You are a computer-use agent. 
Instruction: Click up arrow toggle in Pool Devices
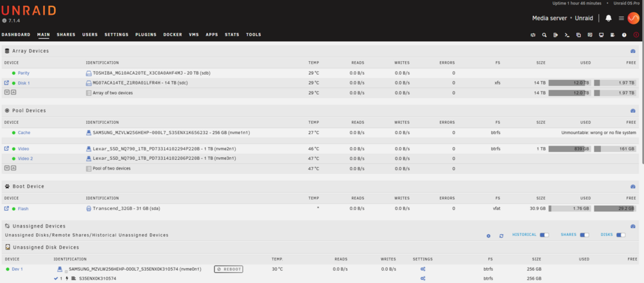click(x=13, y=168)
